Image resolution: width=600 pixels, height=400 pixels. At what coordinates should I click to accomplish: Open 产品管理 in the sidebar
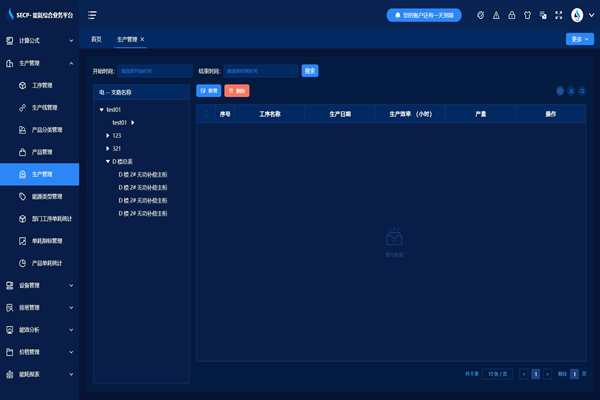tap(42, 152)
